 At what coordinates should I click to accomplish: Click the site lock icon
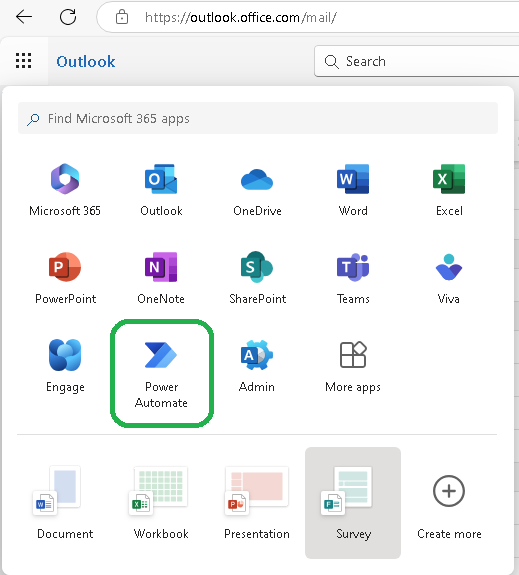click(x=122, y=17)
